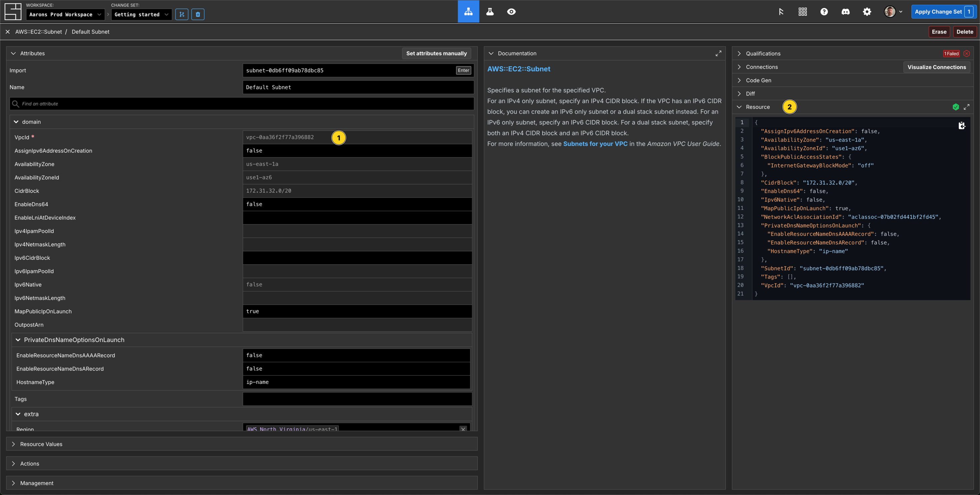Clear the Region value with the X
The width and height of the screenshot is (980, 495).
click(x=463, y=429)
